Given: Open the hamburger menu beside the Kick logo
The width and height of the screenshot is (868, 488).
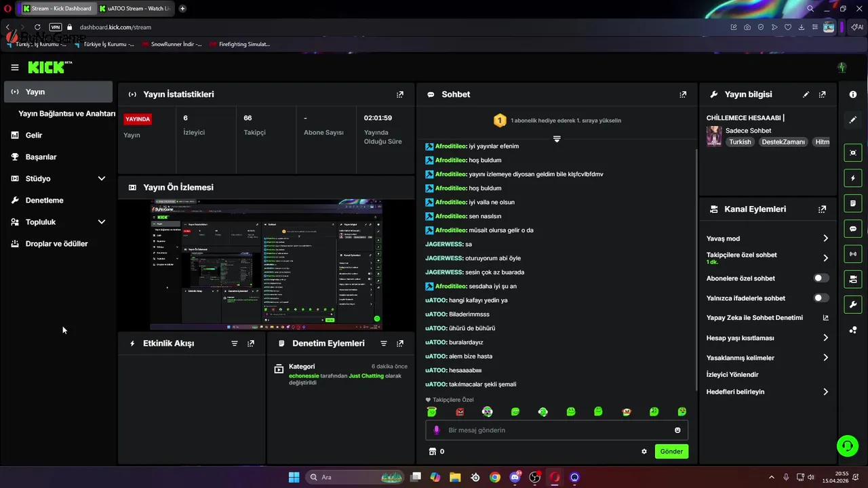Looking at the screenshot, I should coord(15,67).
